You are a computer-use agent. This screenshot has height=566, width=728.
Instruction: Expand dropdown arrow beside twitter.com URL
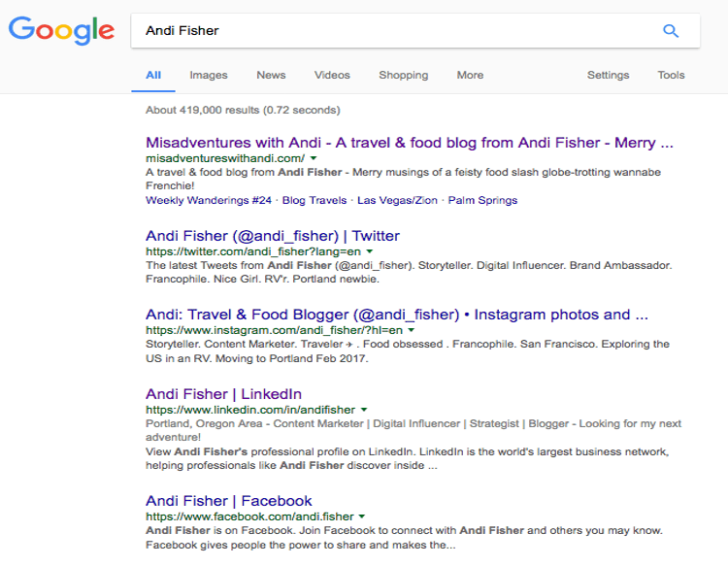coord(370,251)
